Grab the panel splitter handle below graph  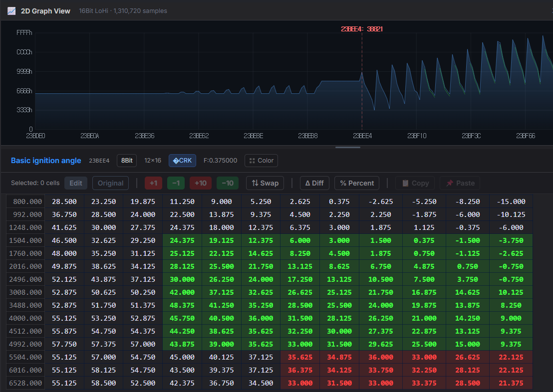[348, 147]
